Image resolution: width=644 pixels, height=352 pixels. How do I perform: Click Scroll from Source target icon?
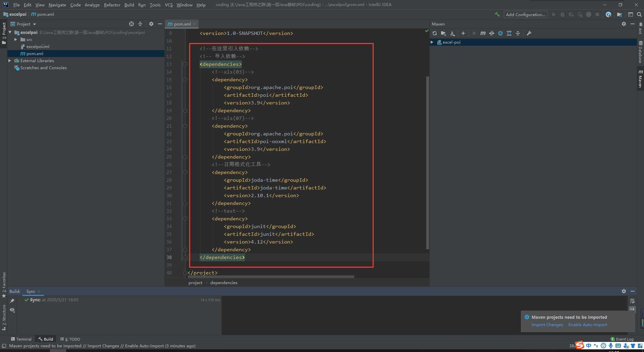pyautogui.click(x=131, y=24)
